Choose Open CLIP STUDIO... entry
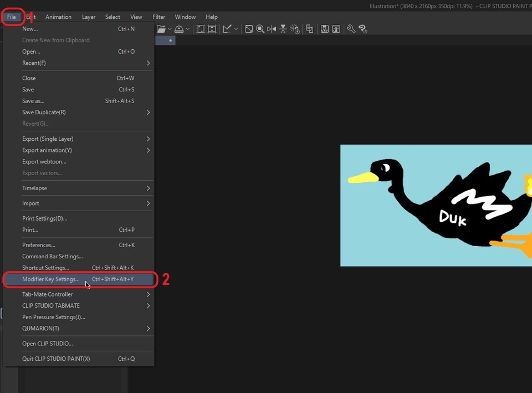 [78, 344]
